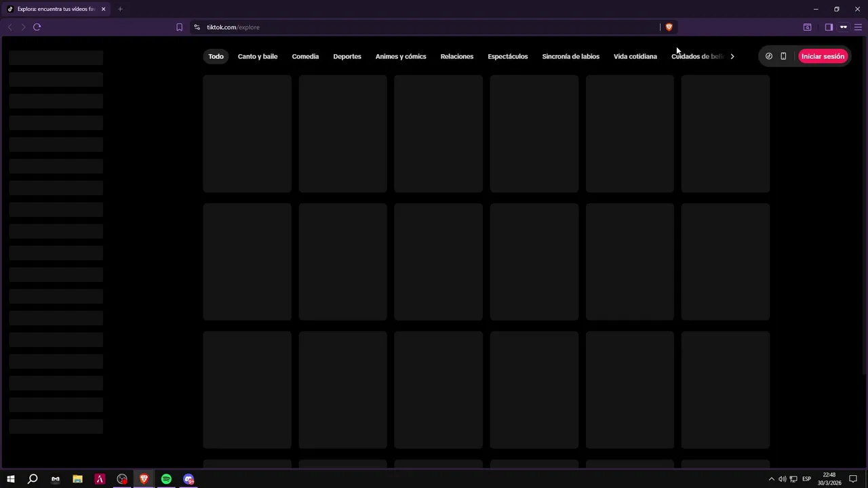Click the volume speaker tray icon

tap(782, 479)
